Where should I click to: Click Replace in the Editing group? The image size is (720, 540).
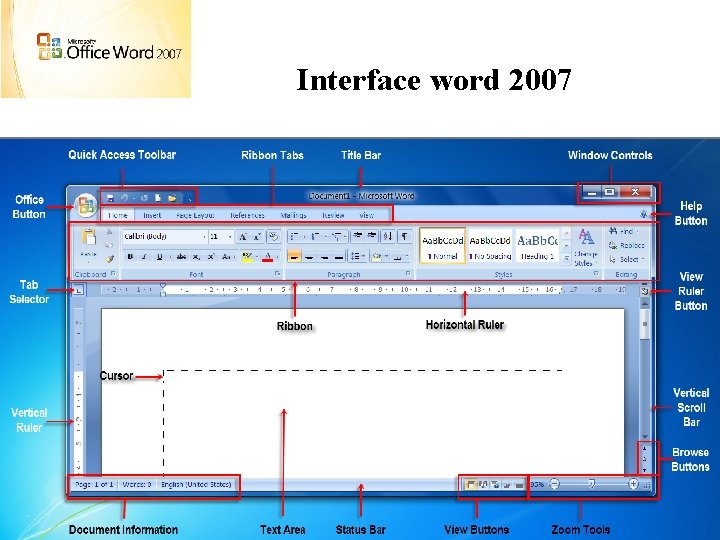click(x=626, y=246)
